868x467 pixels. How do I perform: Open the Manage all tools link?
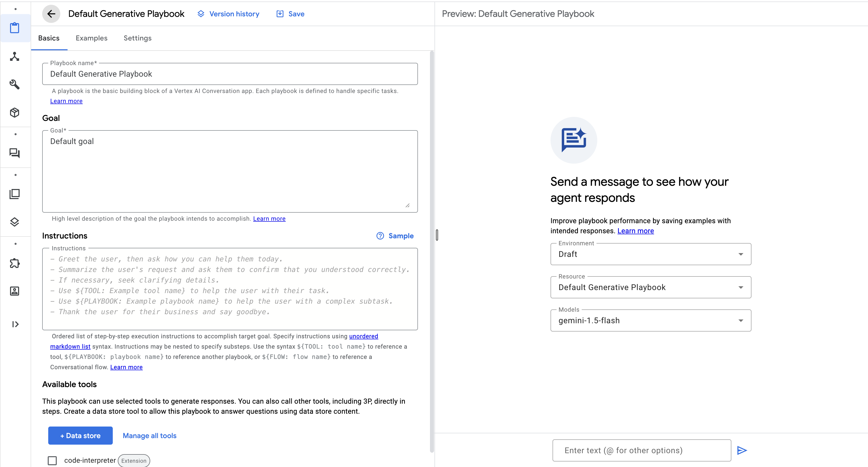click(150, 436)
